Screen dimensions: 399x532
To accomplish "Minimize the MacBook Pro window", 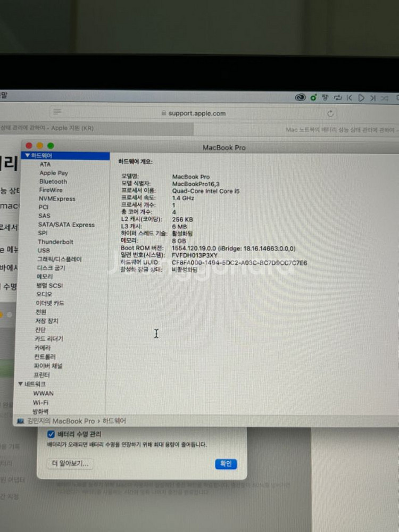I will point(40,146).
